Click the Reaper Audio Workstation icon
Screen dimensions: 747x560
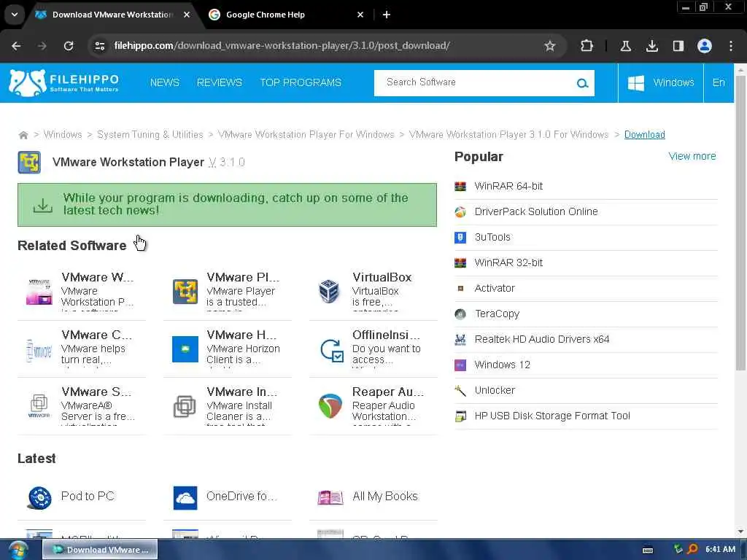click(x=330, y=405)
